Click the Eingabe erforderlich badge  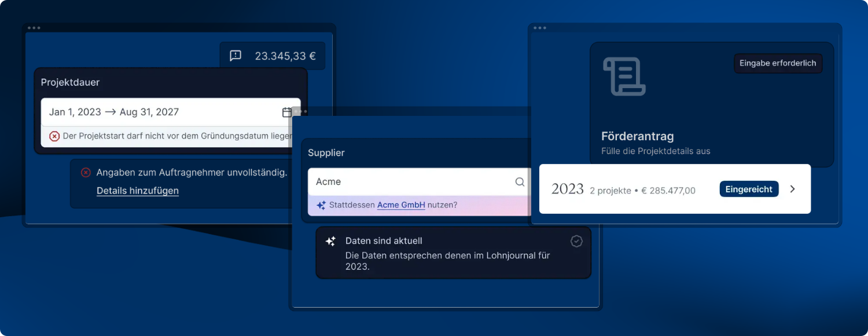(x=778, y=63)
